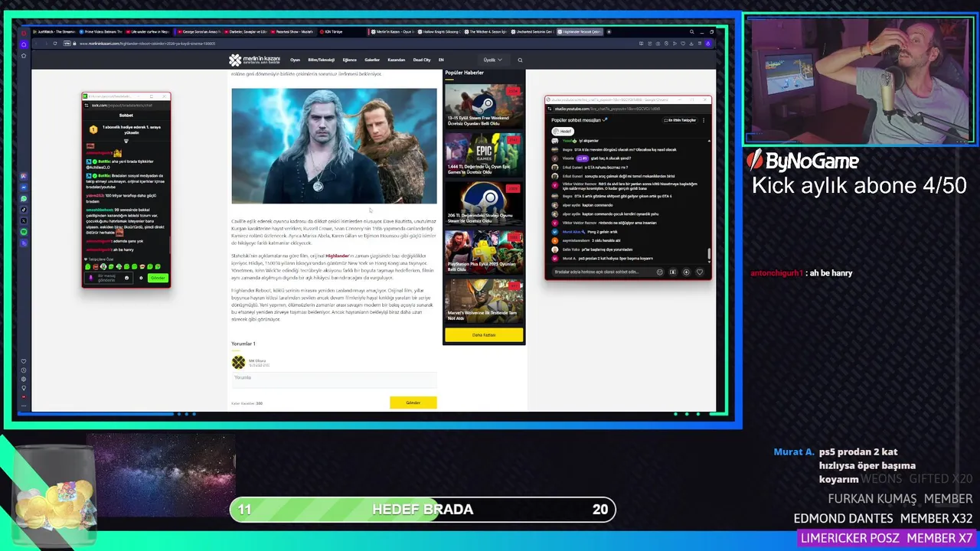Image resolution: width=980 pixels, height=551 pixels.
Task: Click the poll icon in YouTube chat input
Action: (673, 272)
